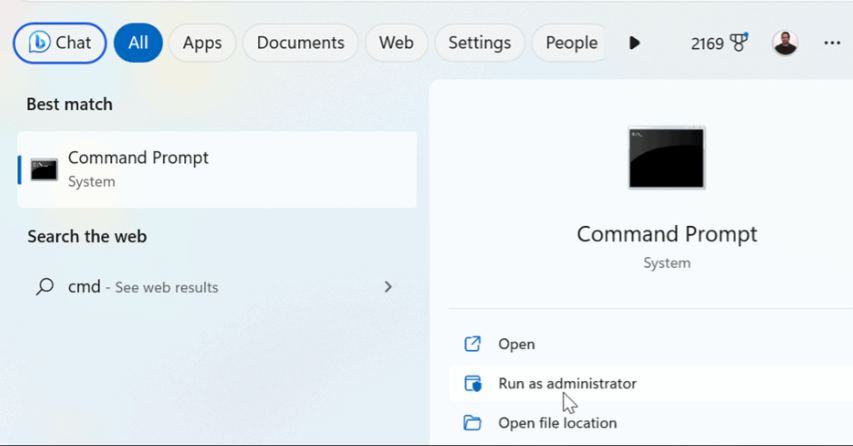Click the search magnifier icon beside cmd
Viewport: 853px width, 446px height.
[x=45, y=286]
